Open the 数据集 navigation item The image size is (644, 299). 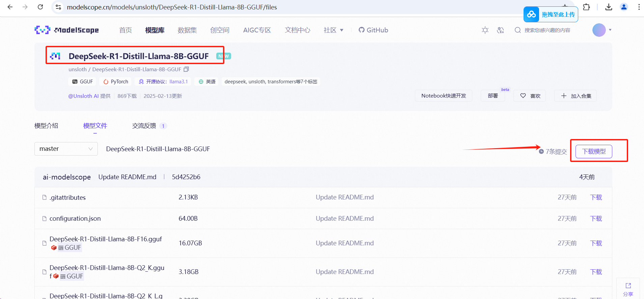pos(187,30)
